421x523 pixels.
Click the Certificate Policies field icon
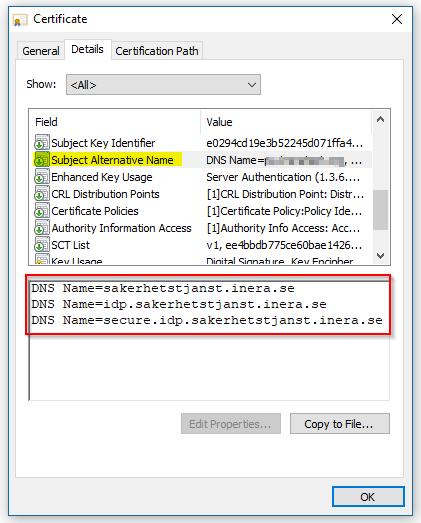[x=42, y=210]
